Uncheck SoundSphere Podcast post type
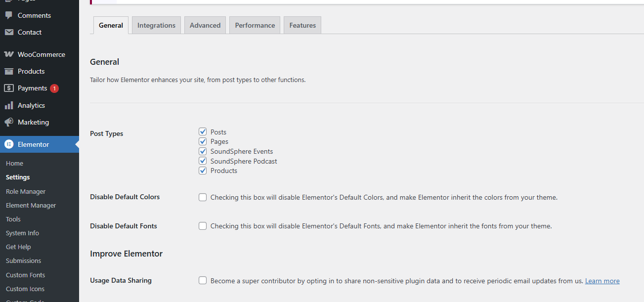The height and width of the screenshot is (302, 644). pyautogui.click(x=203, y=161)
